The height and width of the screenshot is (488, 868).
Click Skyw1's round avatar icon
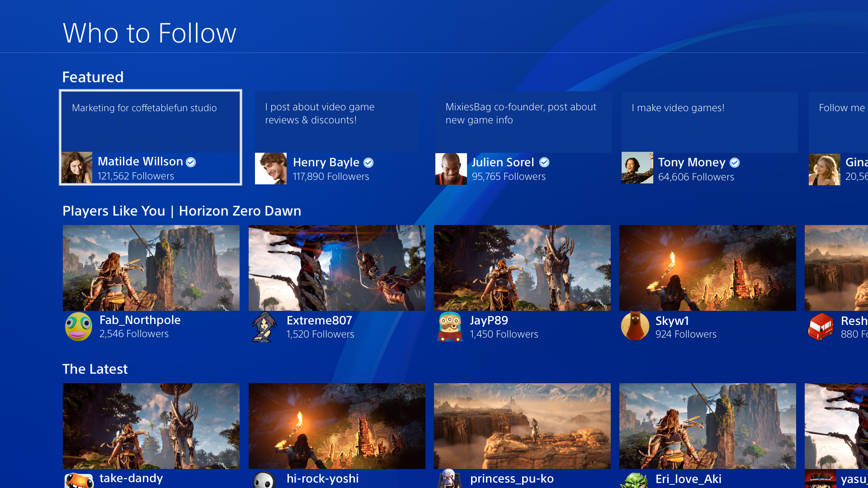tap(635, 326)
